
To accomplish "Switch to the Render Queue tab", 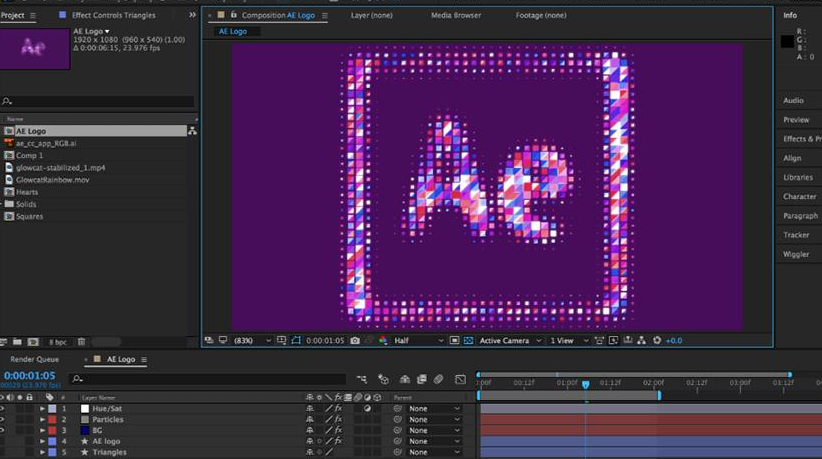I will coord(35,359).
